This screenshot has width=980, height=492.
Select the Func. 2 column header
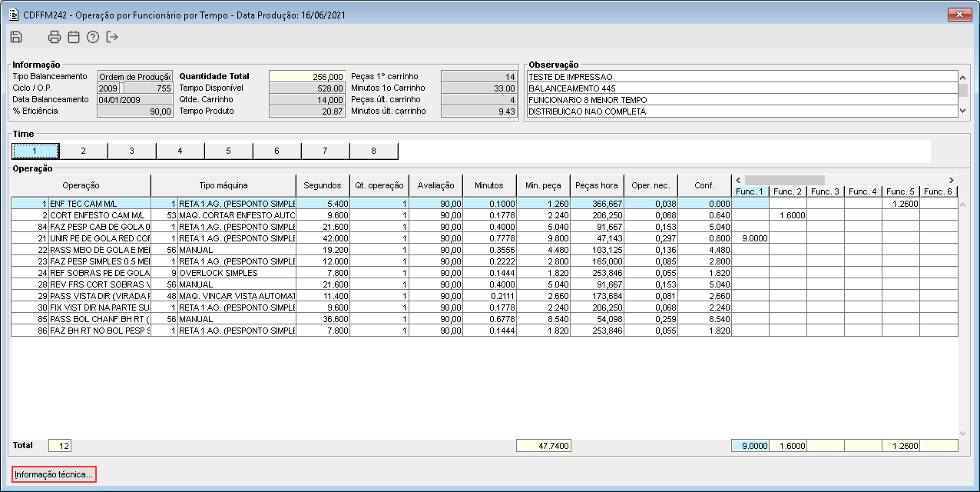click(787, 191)
